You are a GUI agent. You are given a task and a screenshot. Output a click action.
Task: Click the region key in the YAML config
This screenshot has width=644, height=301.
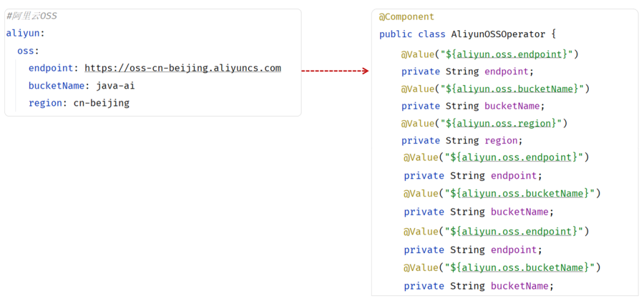click(45, 103)
